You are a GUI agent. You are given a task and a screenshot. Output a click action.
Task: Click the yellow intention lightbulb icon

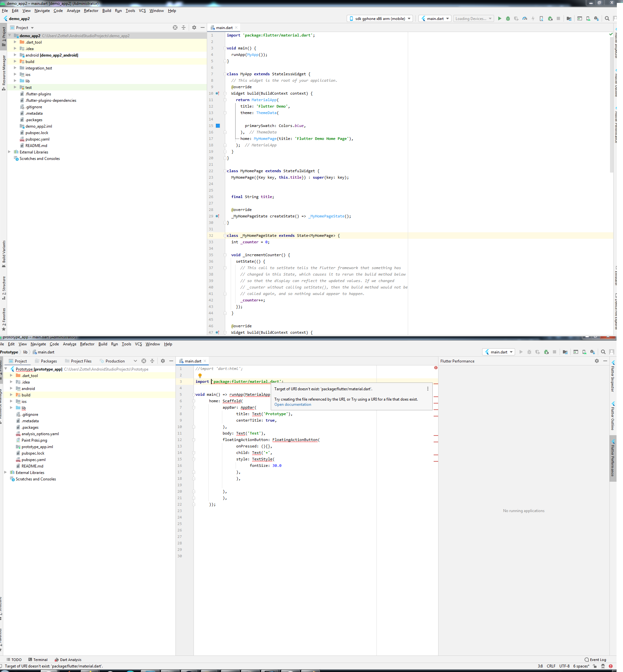tap(200, 375)
